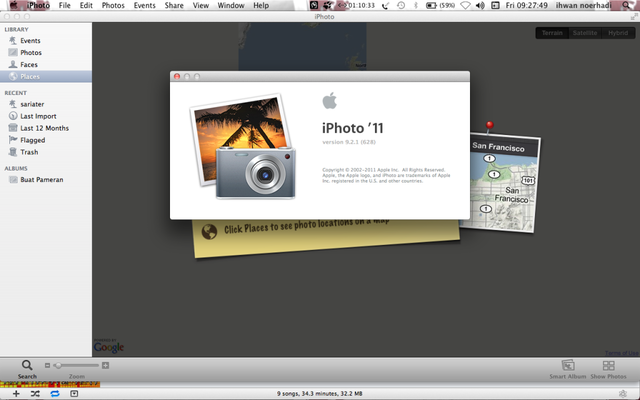Click the Last Import clock icon

[x=13, y=116]
